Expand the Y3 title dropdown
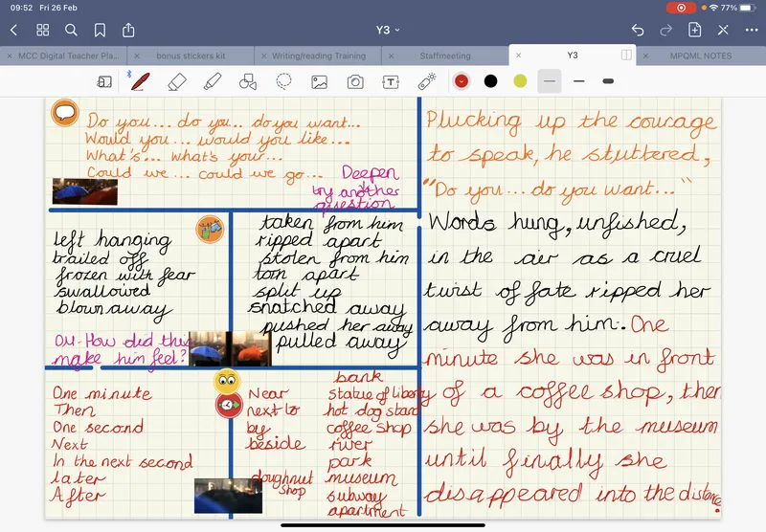Screen dimensions: 766x532 click(388, 30)
